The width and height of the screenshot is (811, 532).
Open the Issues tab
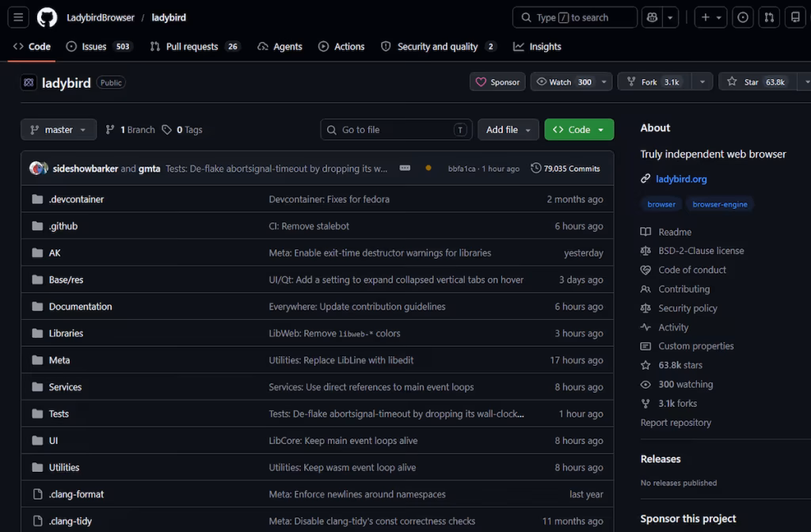pyautogui.click(x=99, y=47)
